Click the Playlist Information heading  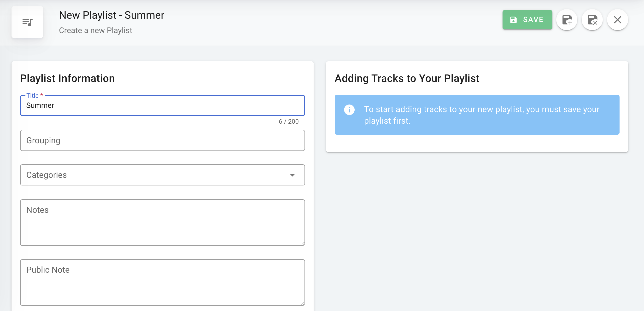click(x=67, y=78)
